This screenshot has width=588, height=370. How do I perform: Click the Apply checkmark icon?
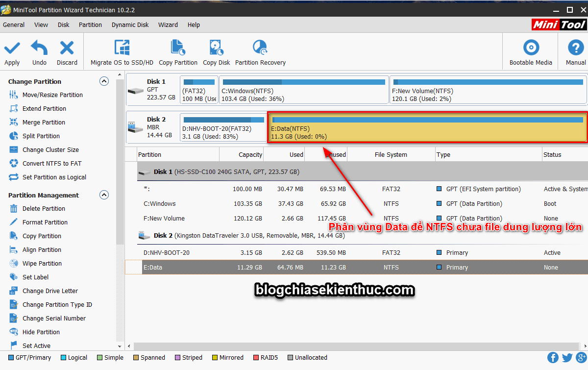[12, 48]
